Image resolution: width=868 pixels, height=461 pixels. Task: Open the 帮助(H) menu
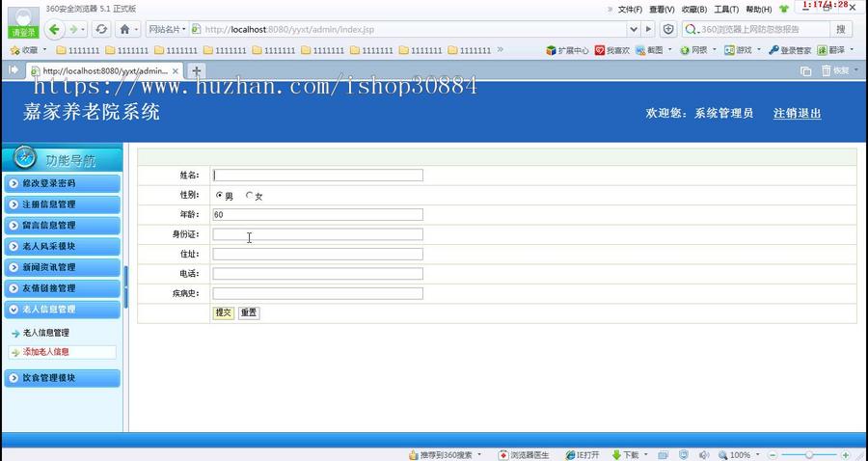(758, 10)
